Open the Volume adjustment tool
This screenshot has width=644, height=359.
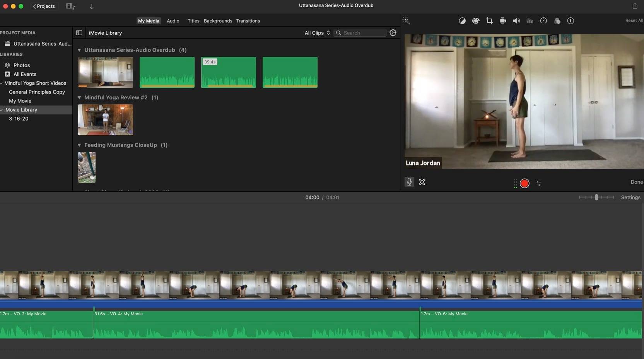click(516, 21)
